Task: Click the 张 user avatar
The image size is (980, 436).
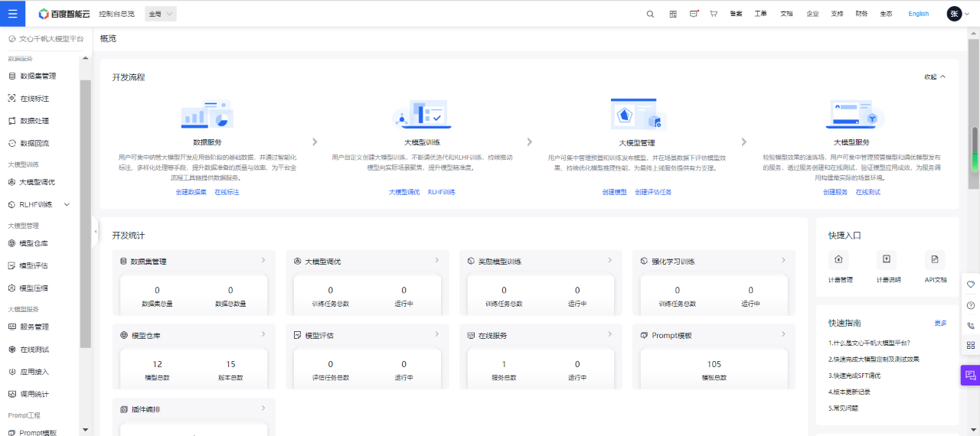Action: (x=954, y=14)
